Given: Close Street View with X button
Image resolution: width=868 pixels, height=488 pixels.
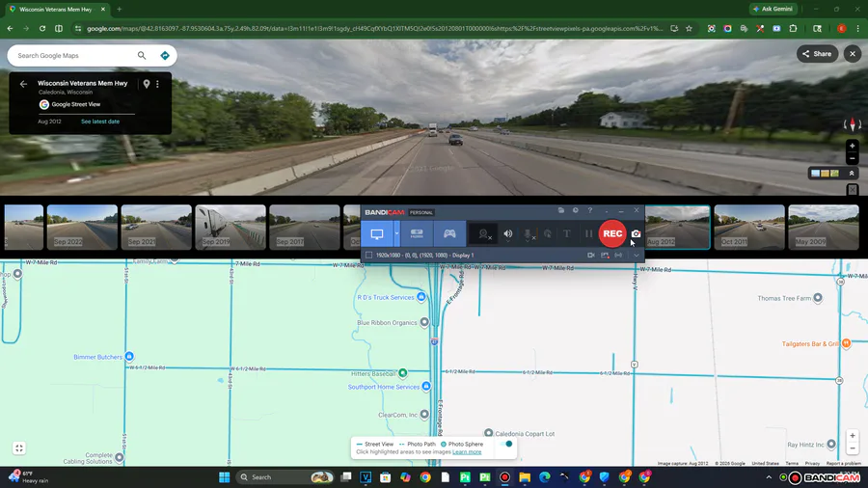Looking at the screenshot, I should click(853, 54).
